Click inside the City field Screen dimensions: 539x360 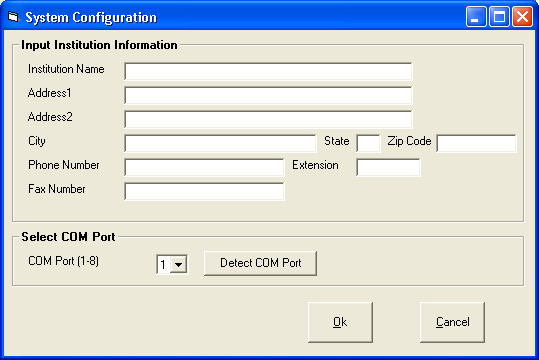click(x=220, y=143)
